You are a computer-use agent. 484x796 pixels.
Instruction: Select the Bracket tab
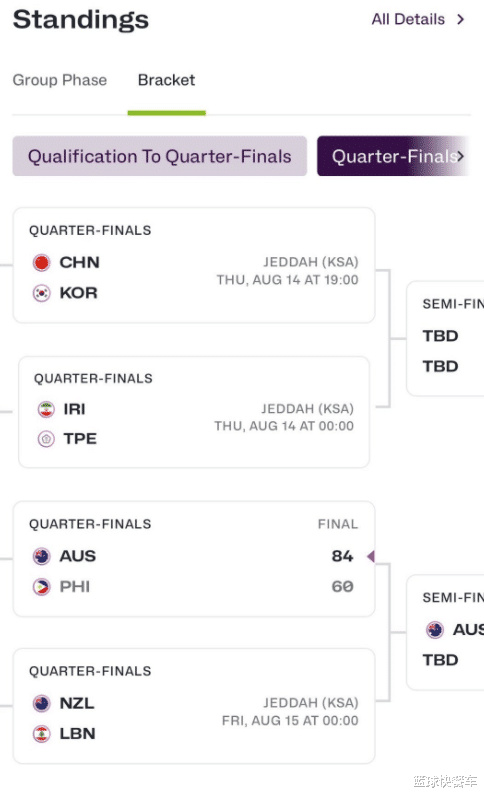click(x=167, y=80)
